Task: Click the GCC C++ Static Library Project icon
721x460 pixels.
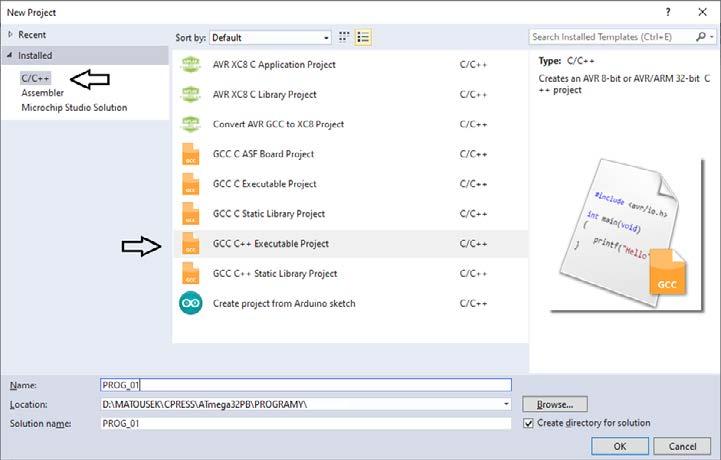Action: point(190,274)
